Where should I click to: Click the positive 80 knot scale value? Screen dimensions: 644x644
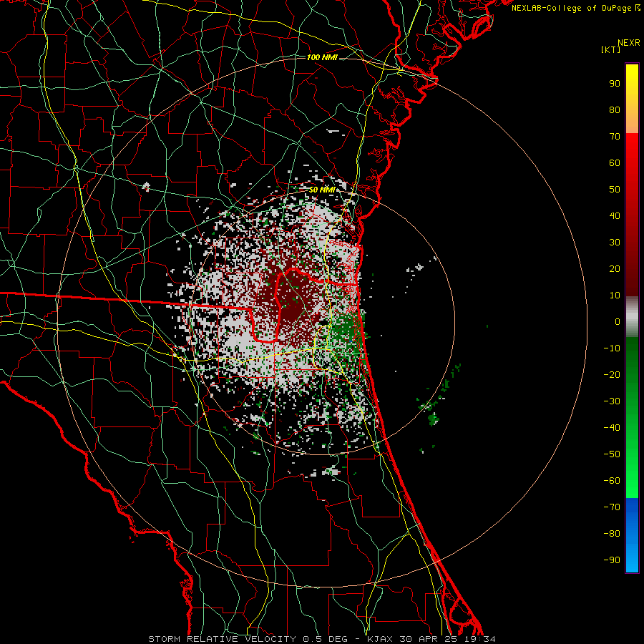[615, 109]
